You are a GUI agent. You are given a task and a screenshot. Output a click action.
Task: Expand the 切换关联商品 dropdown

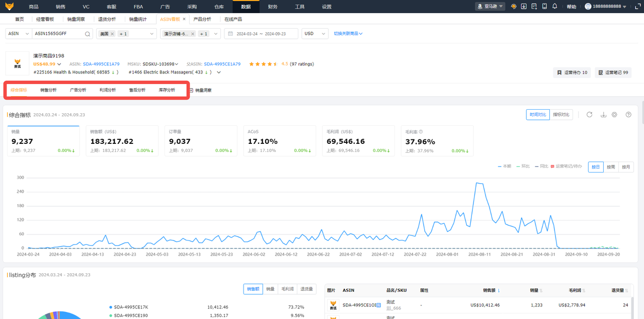tap(348, 34)
